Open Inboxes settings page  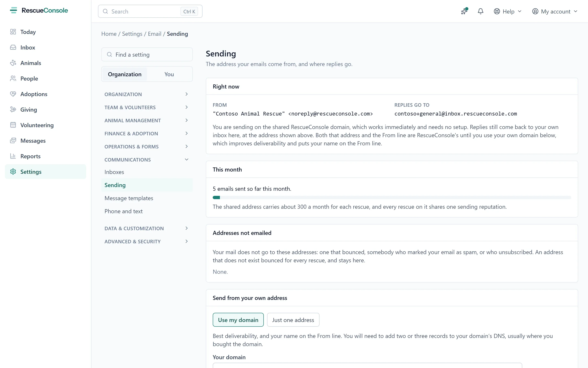(x=147, y=172)
